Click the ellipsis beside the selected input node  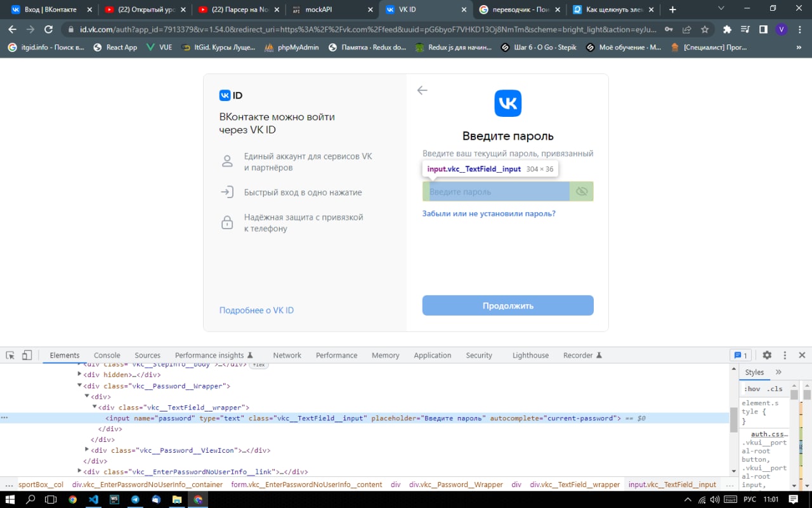pos(4,418)
